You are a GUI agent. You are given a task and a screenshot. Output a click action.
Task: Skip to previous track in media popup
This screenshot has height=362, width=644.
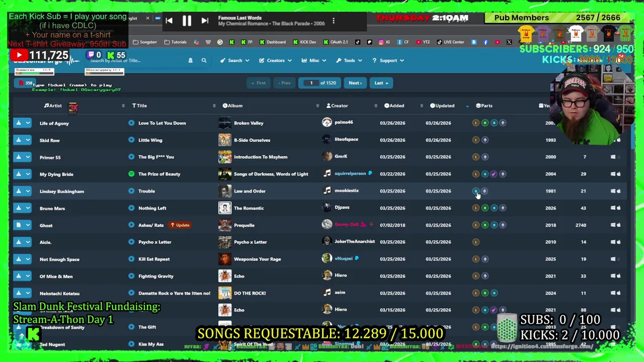[x=169, y=21]
